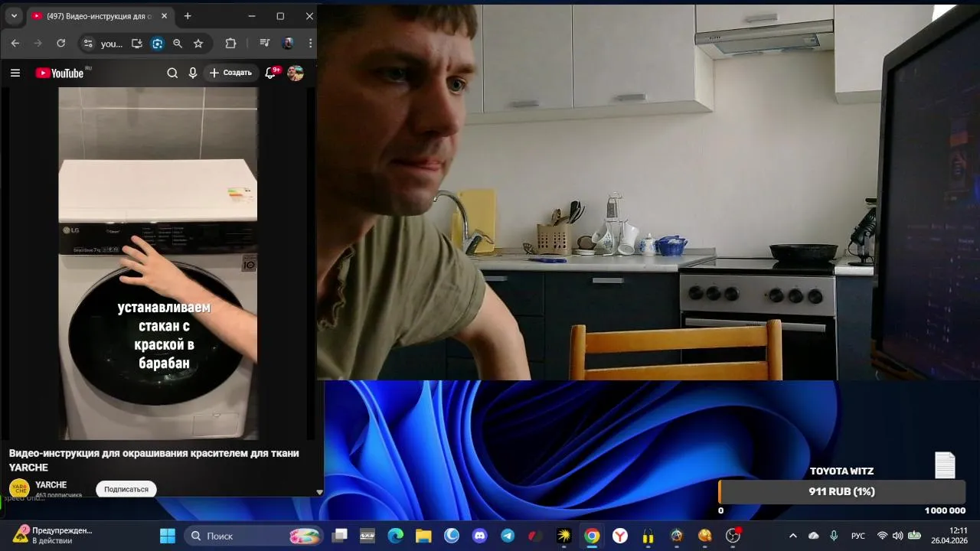Open the Windows Start menu
980x551 pixels.
[x=167, y=536]
